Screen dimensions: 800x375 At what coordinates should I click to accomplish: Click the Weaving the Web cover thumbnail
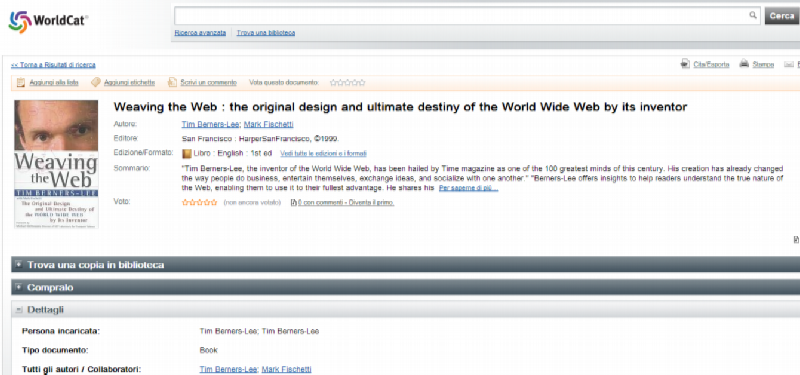(x=56, y=164)
